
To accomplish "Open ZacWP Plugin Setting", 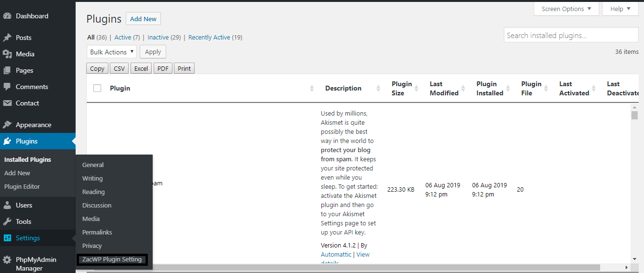I will tap(112, 259).
